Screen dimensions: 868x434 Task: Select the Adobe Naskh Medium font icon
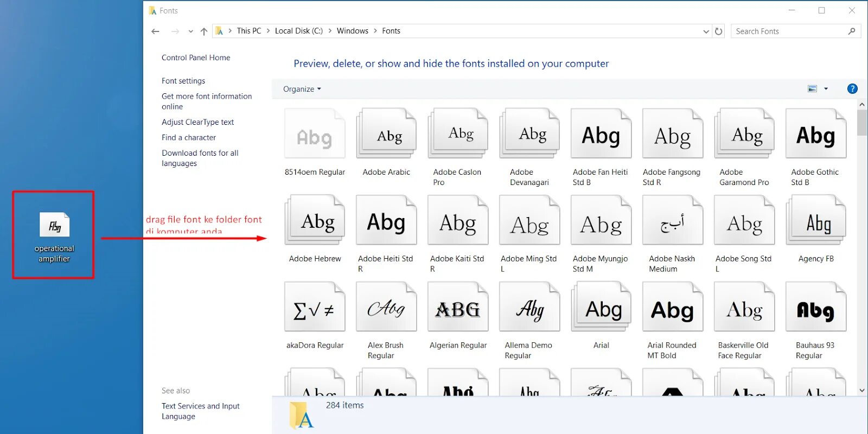673,220
